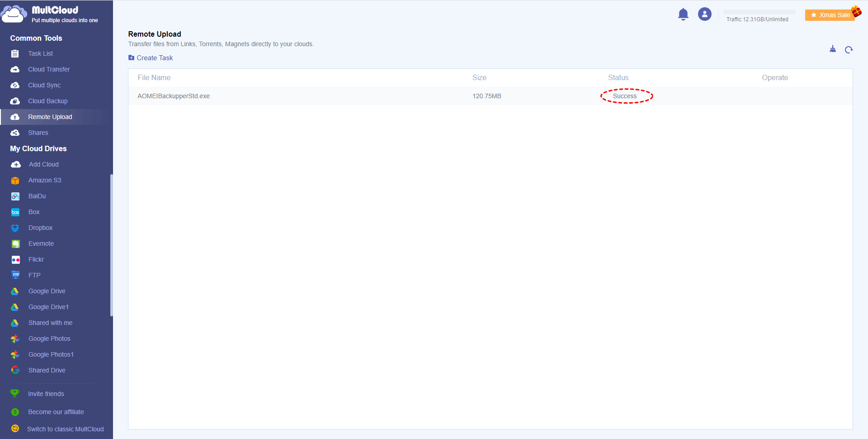Open Box cloud drive
This screenshot has width=868, height=439.
click(x=34, y=212)
